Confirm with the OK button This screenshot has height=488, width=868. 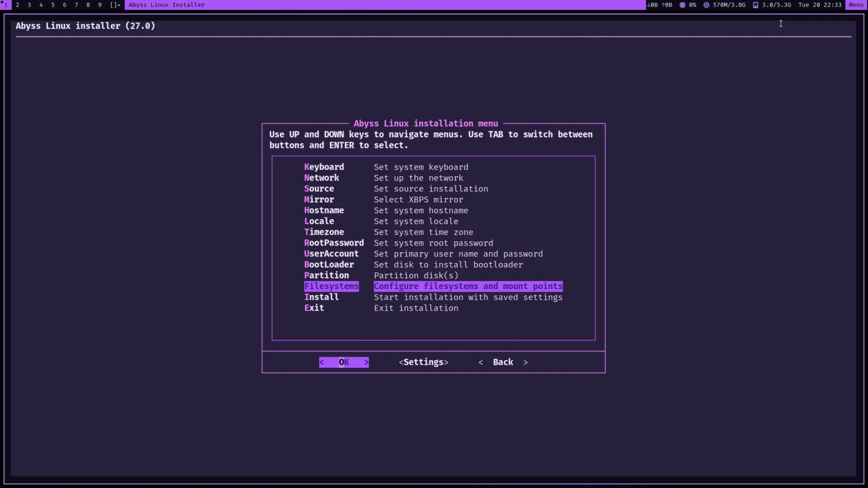[344, 362]
